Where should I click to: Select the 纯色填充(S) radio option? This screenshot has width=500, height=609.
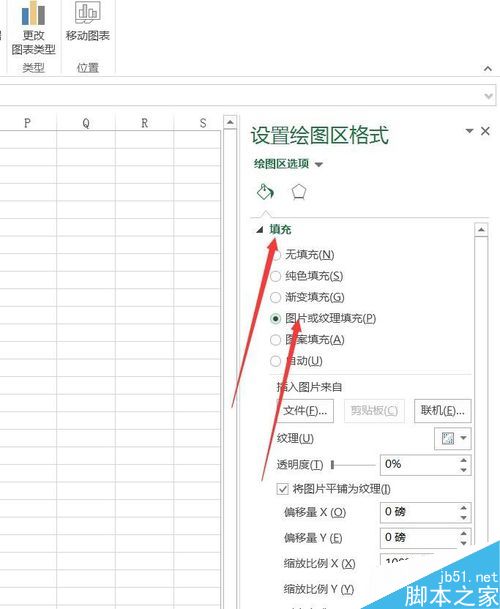pyautogui.click(x=275, y=276)
